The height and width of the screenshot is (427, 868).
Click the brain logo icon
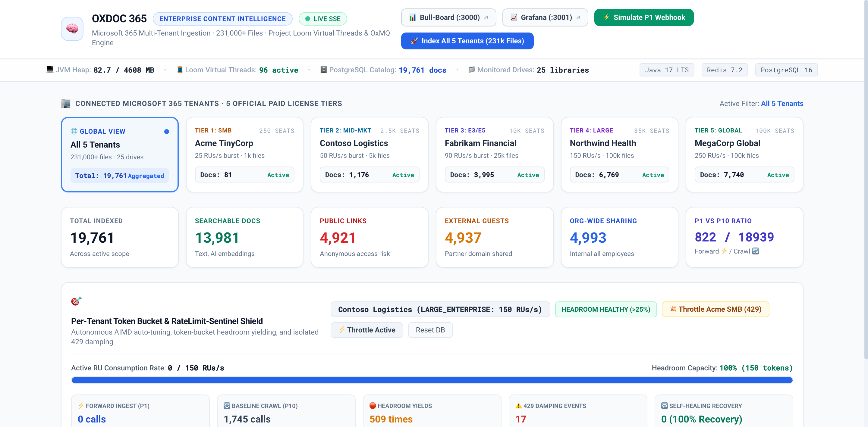pyautogui.click(x=72, y=29)
